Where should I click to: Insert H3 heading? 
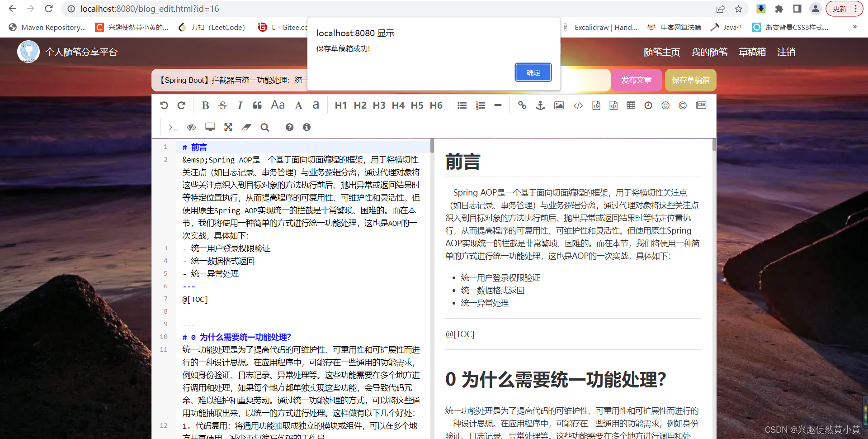(379, 105)
